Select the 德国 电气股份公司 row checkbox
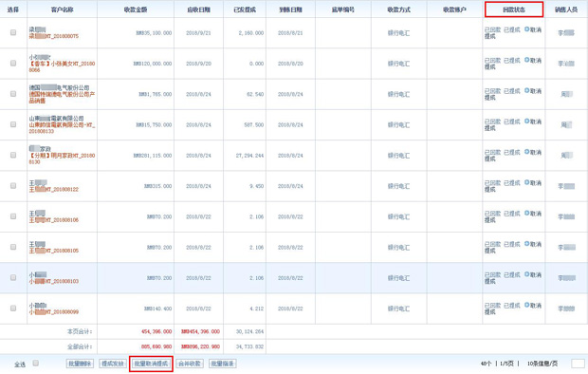This screenshot has width=588, height=374. (x=13, y=94)
